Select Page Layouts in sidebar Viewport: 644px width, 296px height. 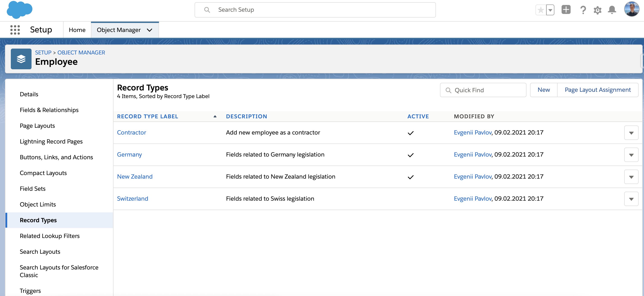(x=37, y=126)
